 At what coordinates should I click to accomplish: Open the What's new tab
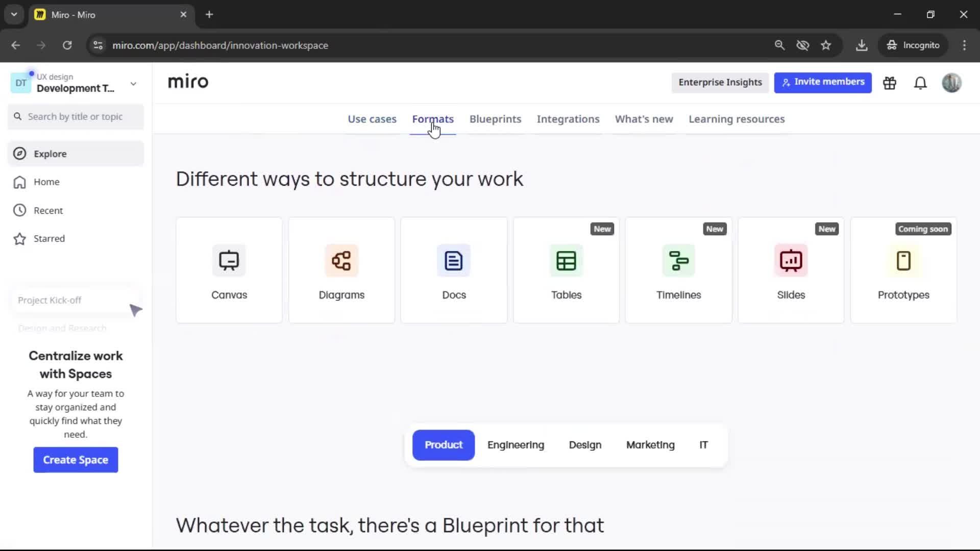[x=644, y=119]
